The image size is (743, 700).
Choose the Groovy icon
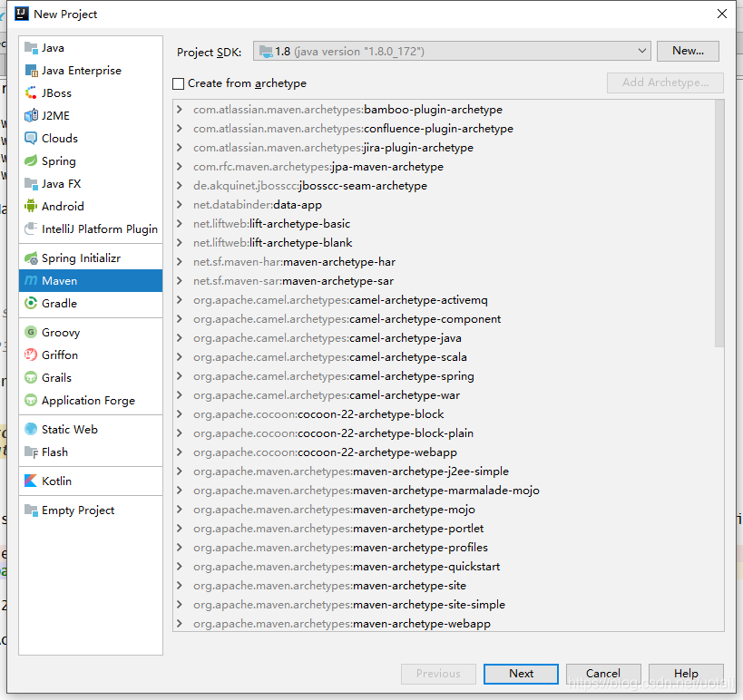pos(31,333)
